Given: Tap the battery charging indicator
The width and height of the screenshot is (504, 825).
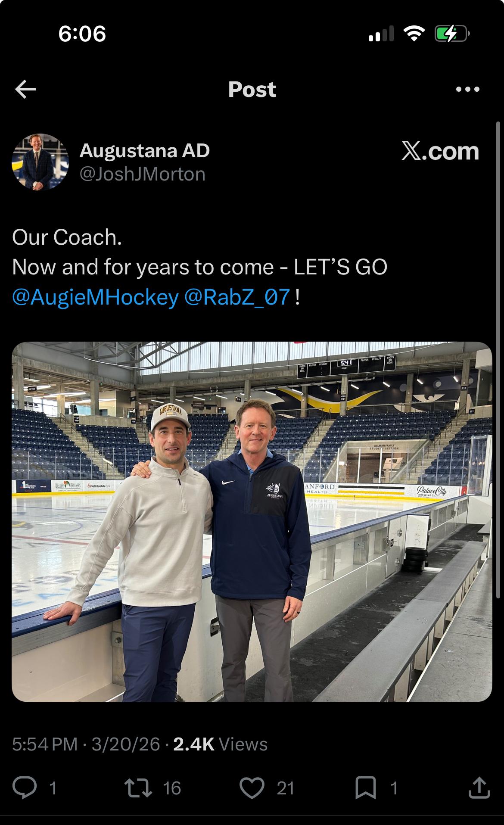Looking at the screenshot, I should tap(451, 34).
